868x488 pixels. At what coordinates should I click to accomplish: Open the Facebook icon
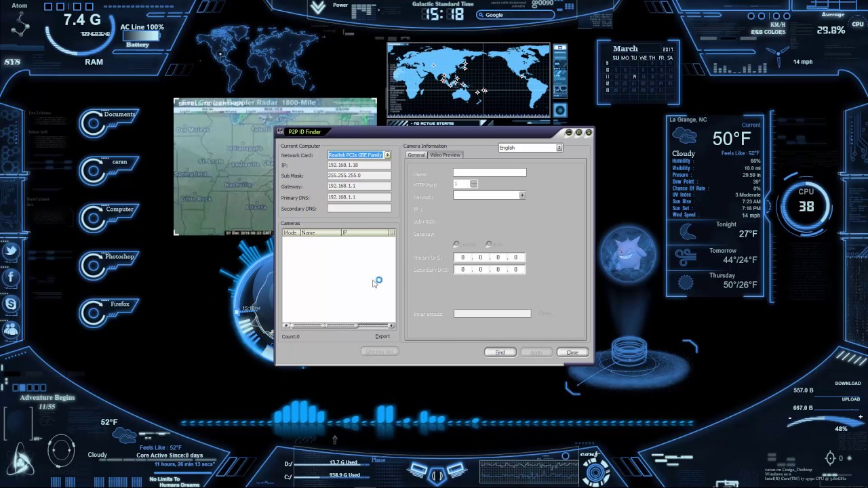(10, 277)
